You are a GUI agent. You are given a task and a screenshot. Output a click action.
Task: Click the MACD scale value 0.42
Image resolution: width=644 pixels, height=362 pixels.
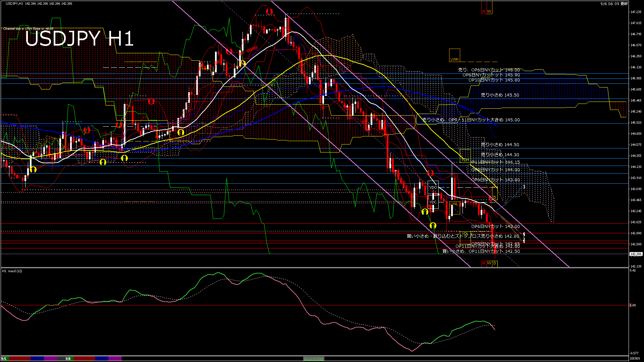coord(633,270)
